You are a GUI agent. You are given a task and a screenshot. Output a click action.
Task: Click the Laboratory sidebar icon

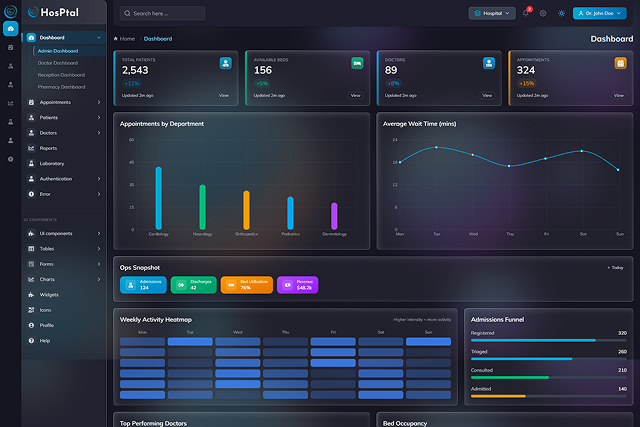click(31, 163)
